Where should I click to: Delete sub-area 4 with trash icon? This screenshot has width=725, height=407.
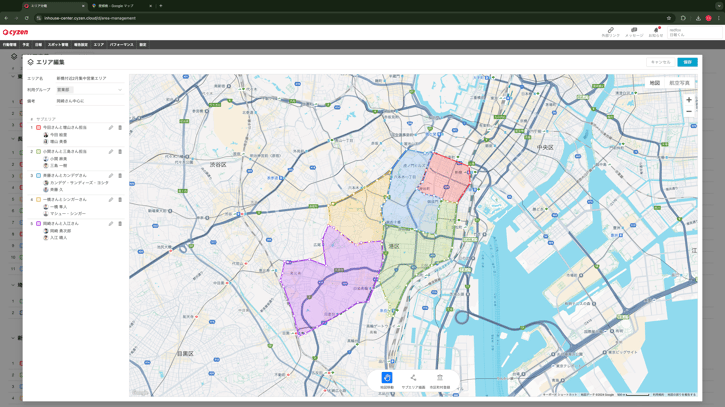click(120, 200)
